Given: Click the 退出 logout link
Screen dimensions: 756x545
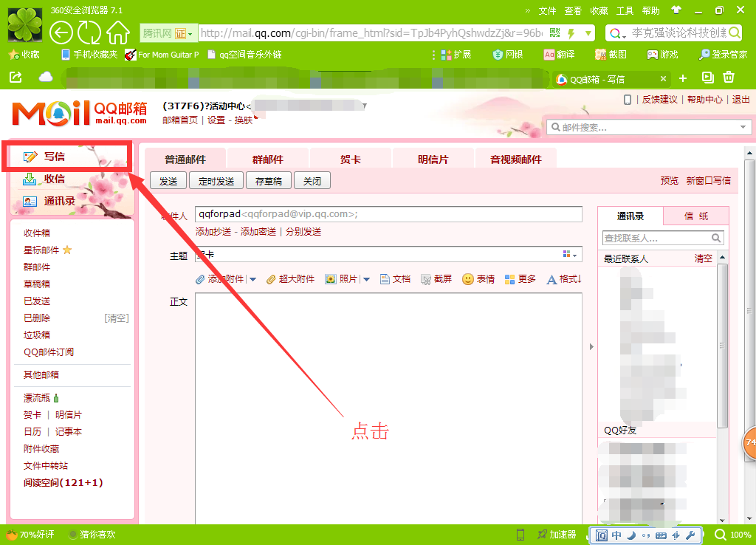Looking at the screenshot, I should pos(741,100).
